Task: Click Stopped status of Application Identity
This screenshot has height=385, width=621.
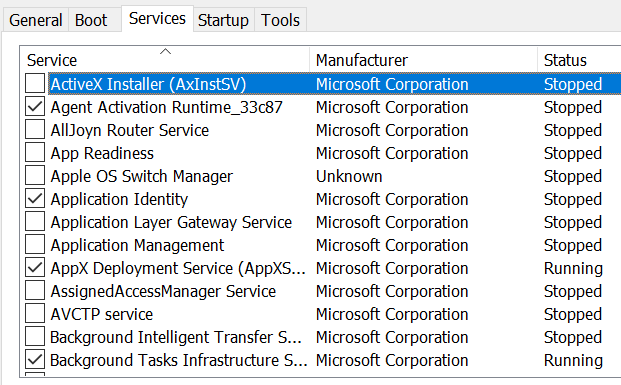Action: pos(573,199)
